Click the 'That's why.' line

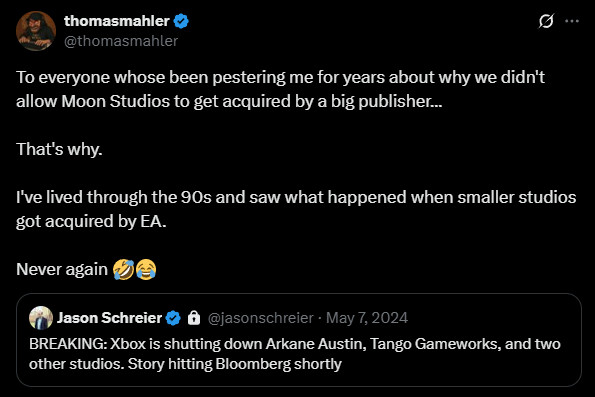(59, 149)
